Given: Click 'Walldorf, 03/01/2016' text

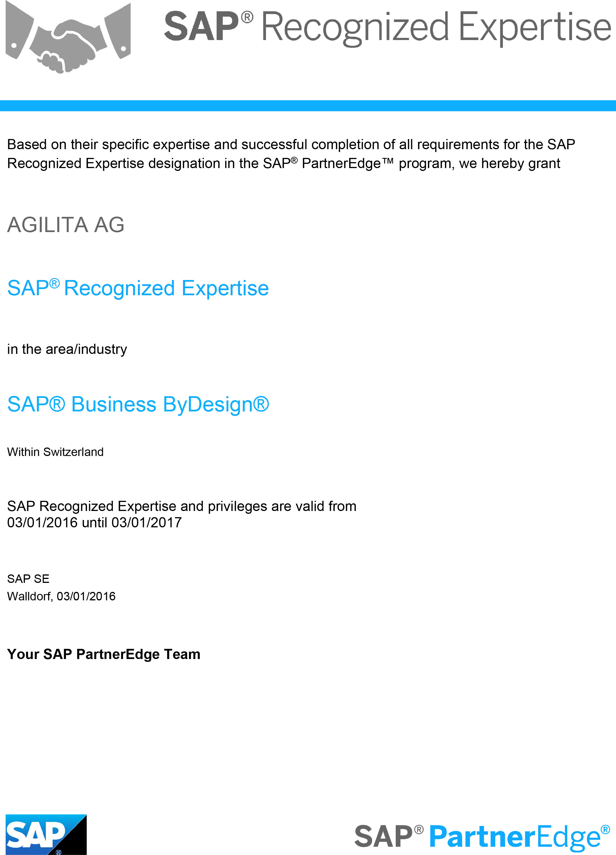Looking at the screenshot, I should 61,596.
